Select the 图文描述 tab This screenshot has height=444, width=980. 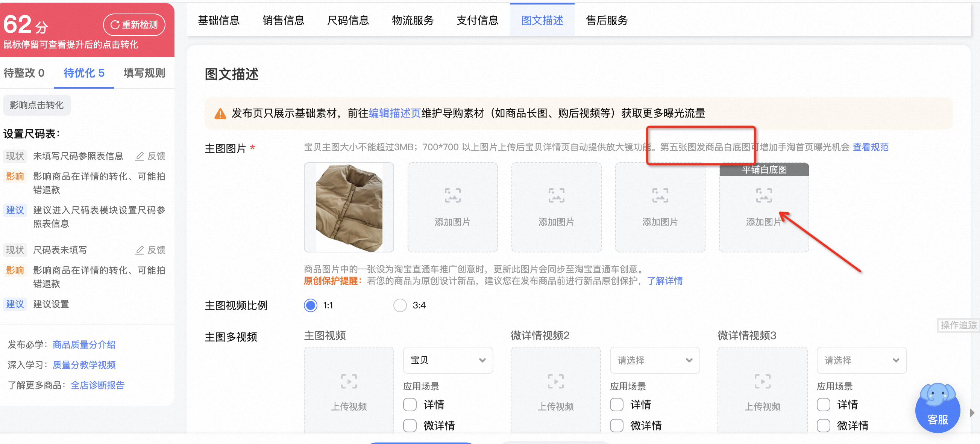(x=542, y=20)
